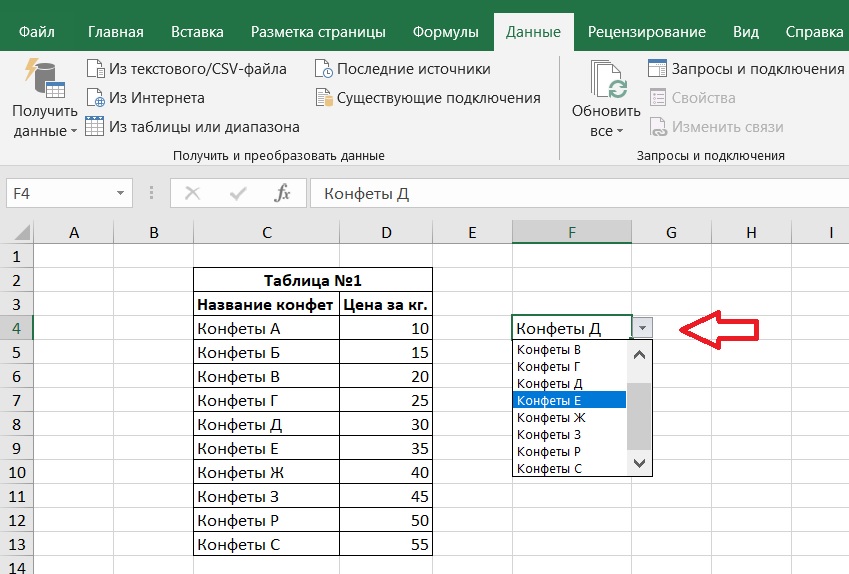
Task: Choose Конфеты В in dropdown list
Action: coord(569,350)
